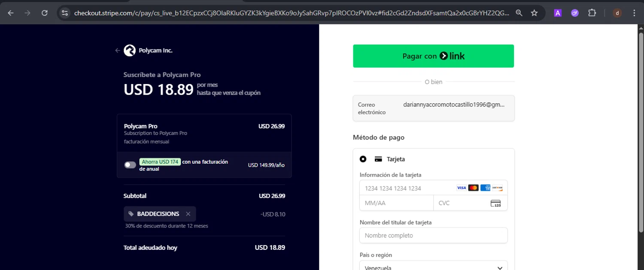644x270 pixels.
Task: Click the 'Total adeudado hoy' label
Action: [x=150, y=248]
